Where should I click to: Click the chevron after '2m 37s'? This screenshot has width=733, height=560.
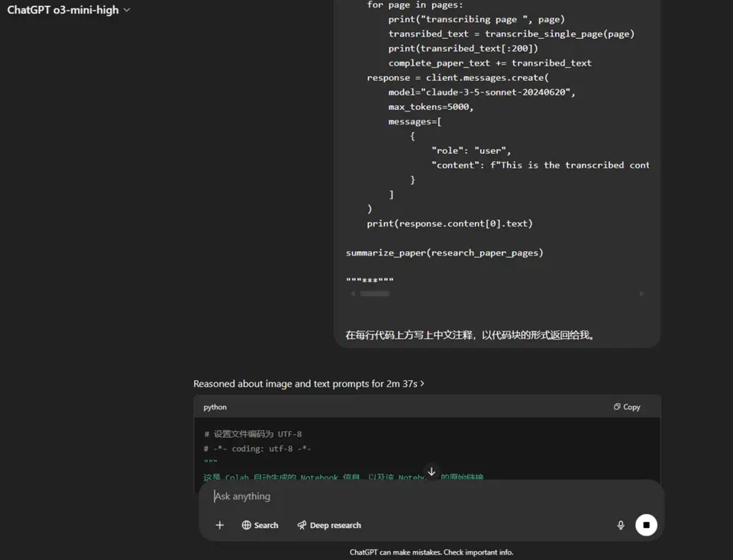pyautogui.click(x=422, y=384)
